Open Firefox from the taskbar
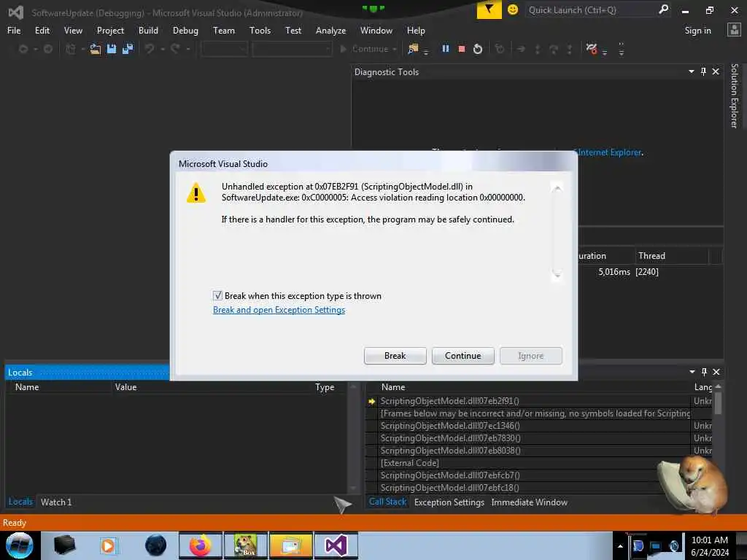Screen dimensions: 747x560 (x=200, y=545)
